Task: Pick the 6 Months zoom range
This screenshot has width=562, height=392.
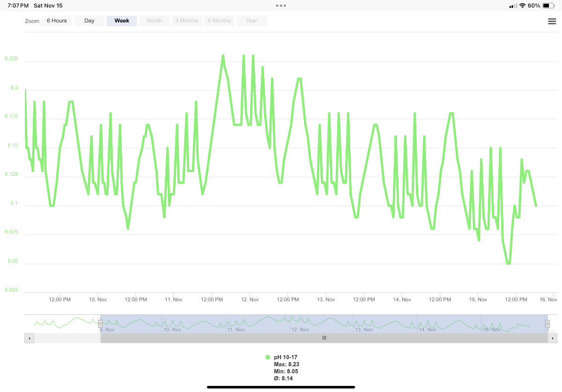Action: [x=219, y=21]
